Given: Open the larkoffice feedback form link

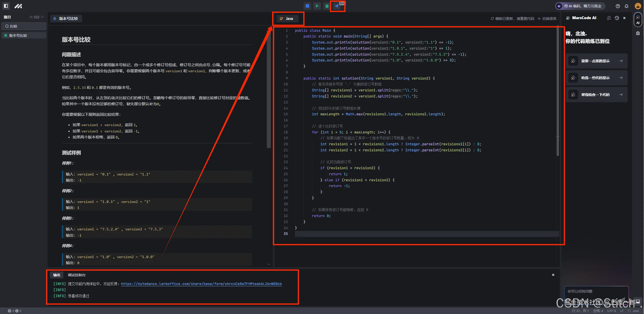Looking at the screenshot, I should (201, 284).
